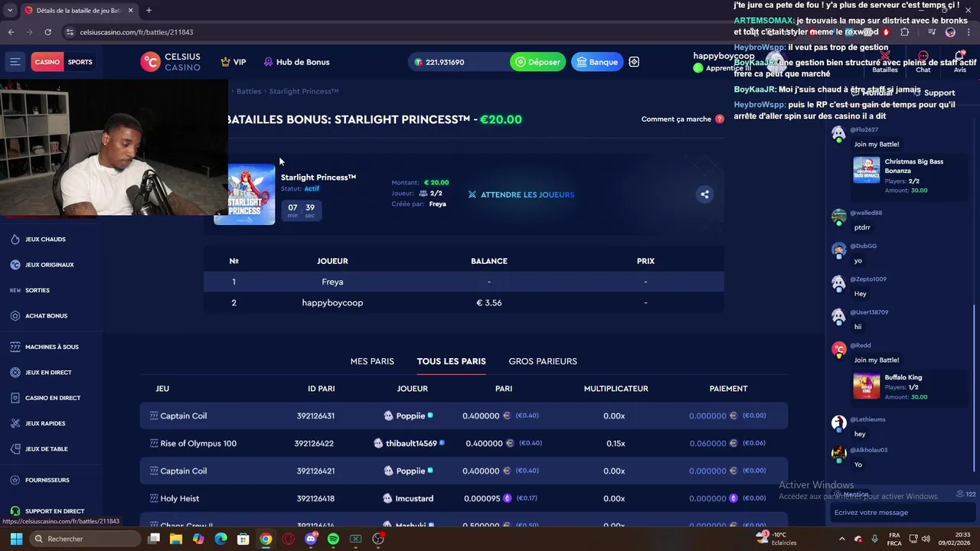Viewport: 980px width, 551px height.
Task: Switch to the SPORTS mode toggle
Action: tap(80, 62)
